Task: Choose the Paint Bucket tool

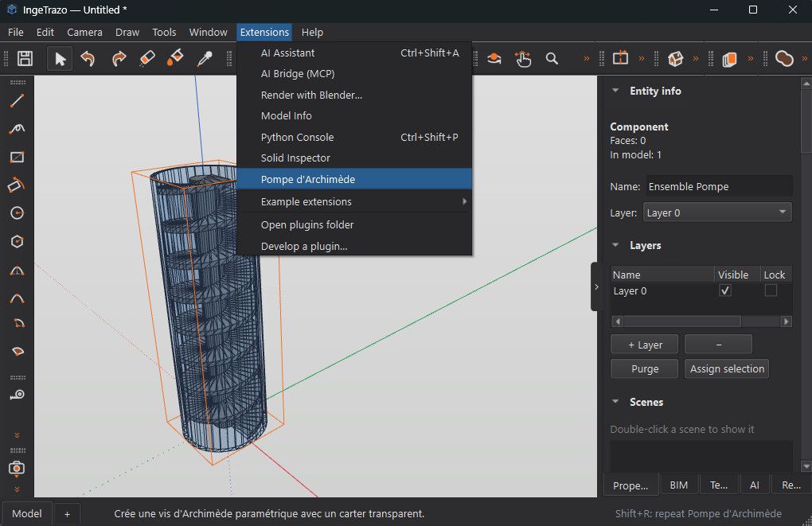Action: [x=175, y=59]
